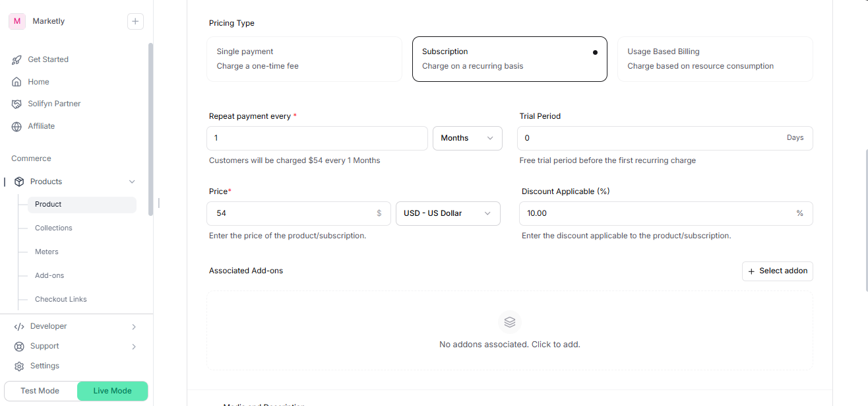Click the Get Started rocket icon

point(17,59)
